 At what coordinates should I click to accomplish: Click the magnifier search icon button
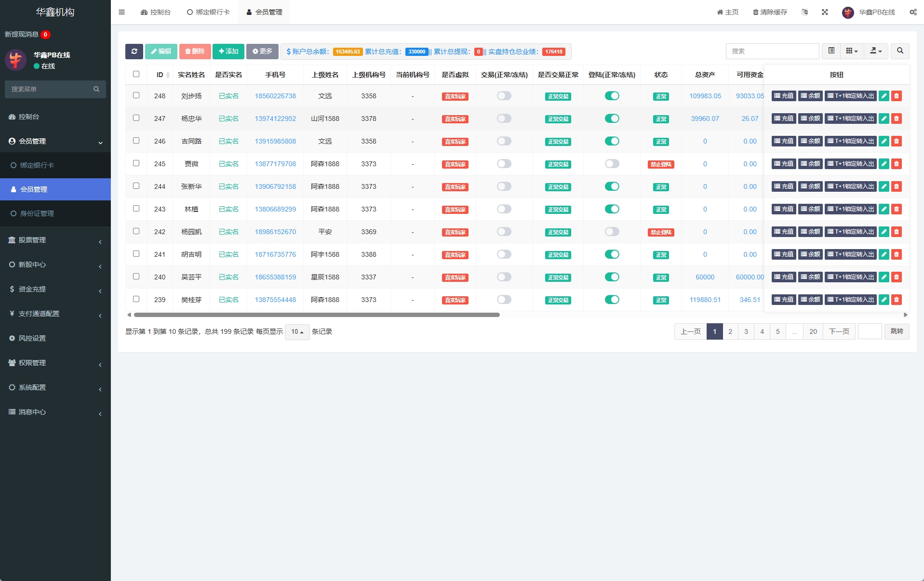click(900, 51)
